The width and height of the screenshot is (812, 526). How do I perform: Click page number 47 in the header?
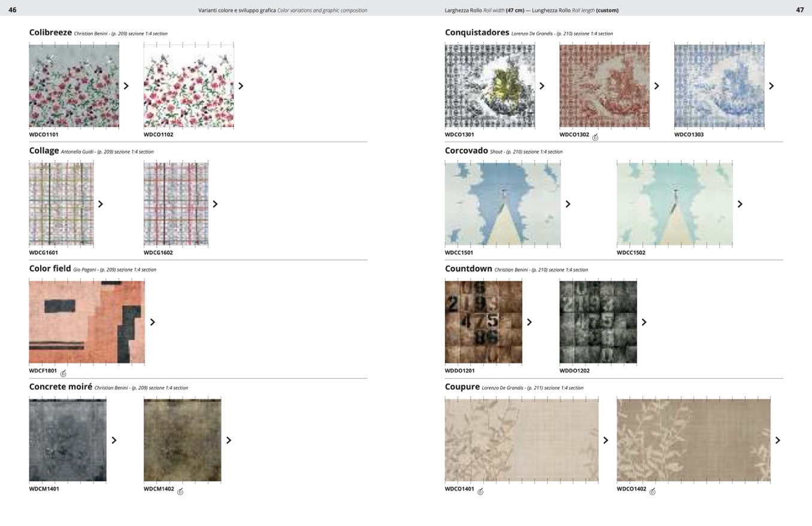tap(799, 10)
